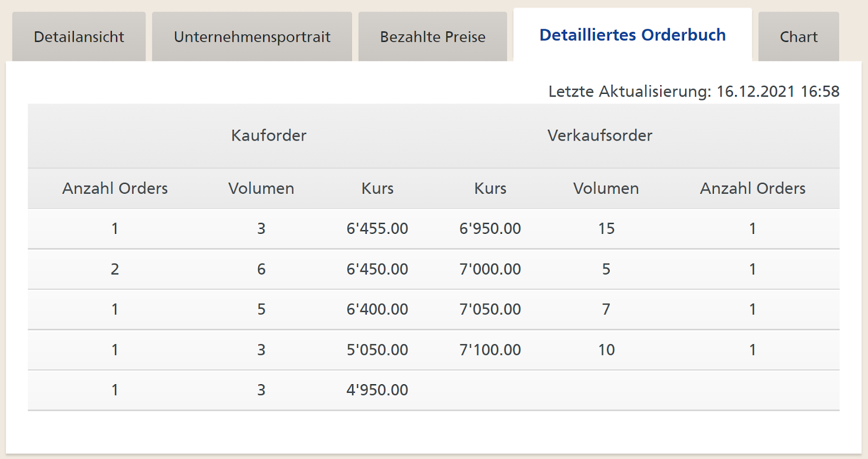Click the sell price 7'050.00 cell
Image resolution: width=868 pixels, height=459 pixels.
coord(490,309)
